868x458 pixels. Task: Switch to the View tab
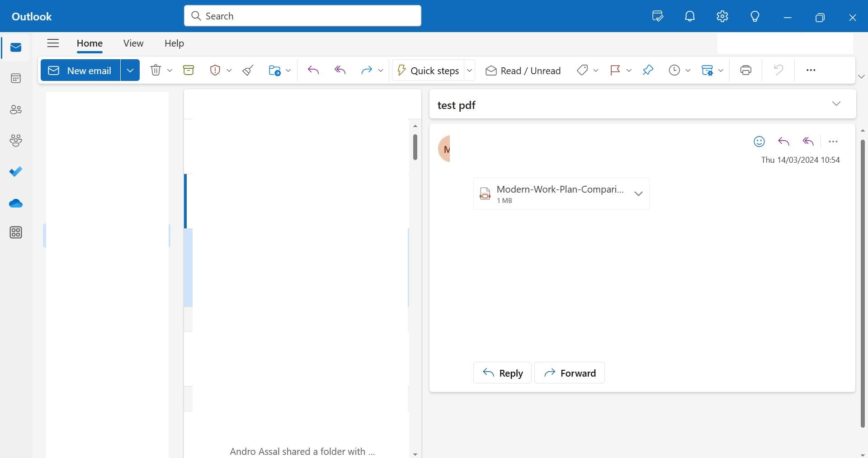point(133,43)
